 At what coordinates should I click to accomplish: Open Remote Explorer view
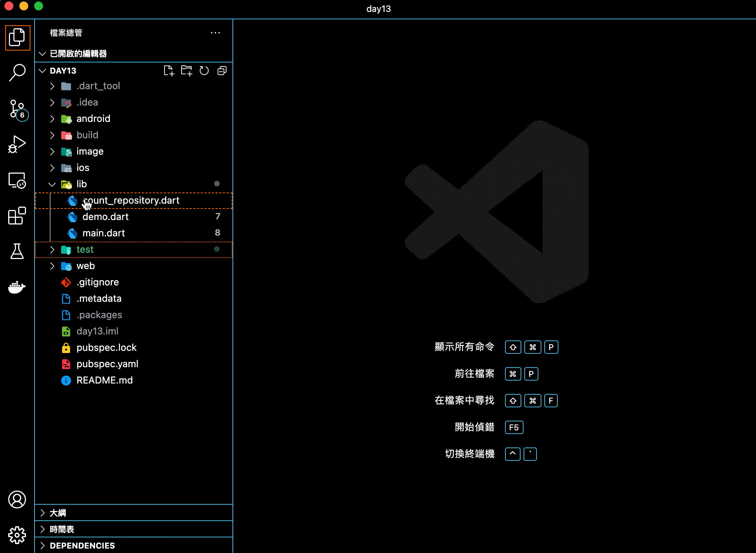[17, 181]
